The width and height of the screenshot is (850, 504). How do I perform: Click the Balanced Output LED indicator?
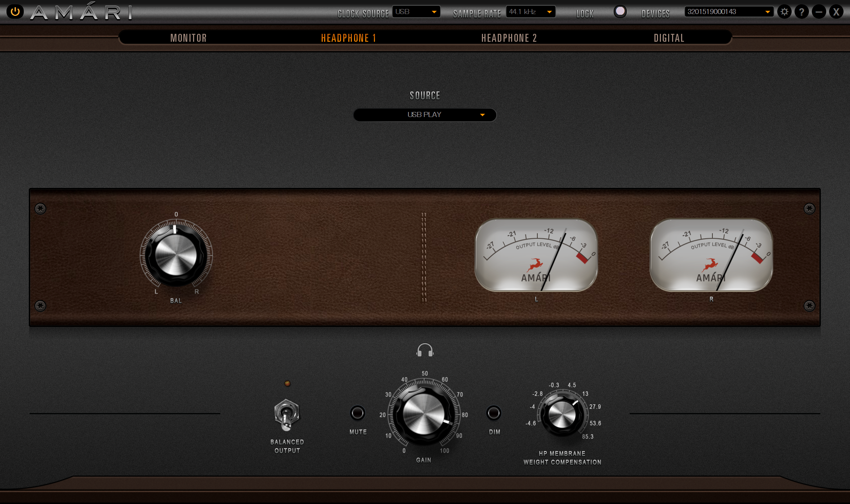(x=287, y=383)
